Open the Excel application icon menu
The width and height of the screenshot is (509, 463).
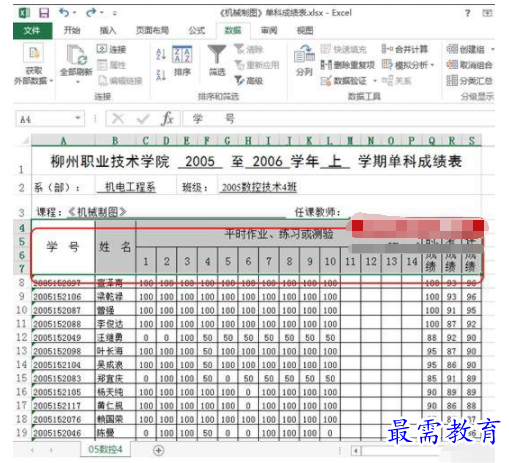[x=24, y=13]
